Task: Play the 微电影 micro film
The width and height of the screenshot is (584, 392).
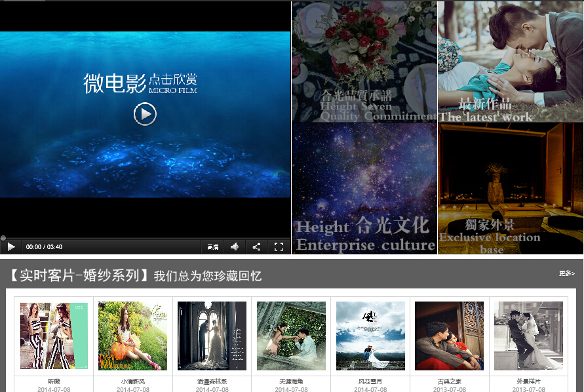Action: click(x=144, y=113)
